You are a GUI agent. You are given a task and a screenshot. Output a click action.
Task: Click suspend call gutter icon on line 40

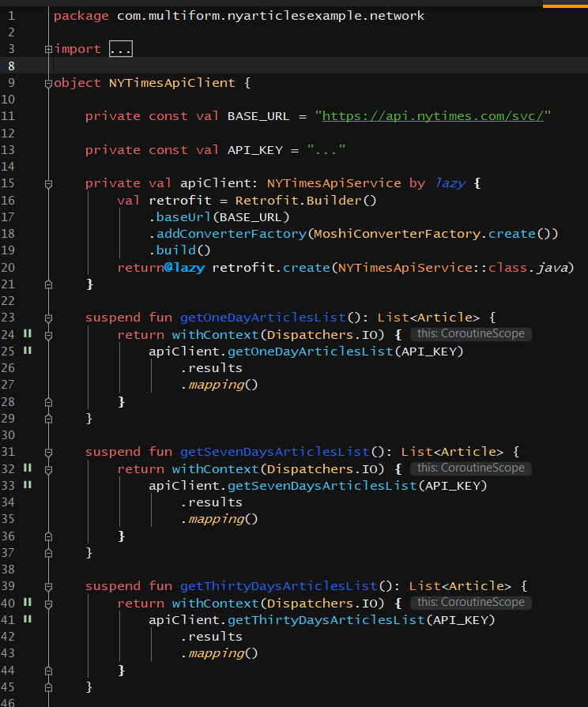pos(28,602)
